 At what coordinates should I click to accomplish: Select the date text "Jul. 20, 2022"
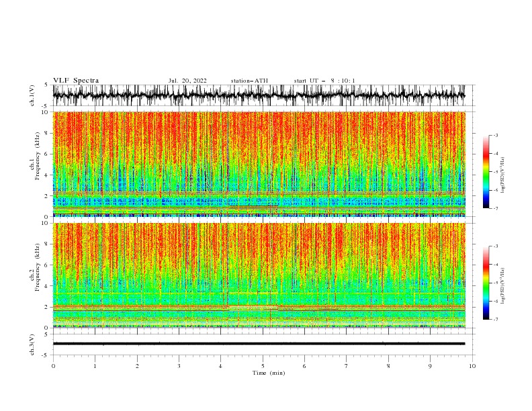tap(187, 81)
